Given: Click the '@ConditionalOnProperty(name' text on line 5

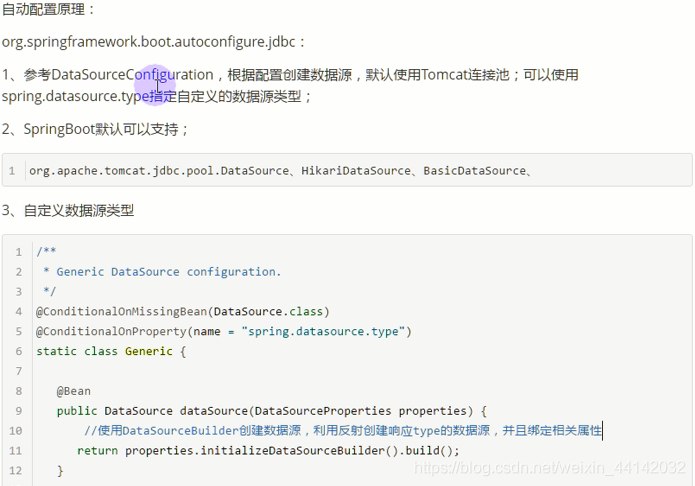Looking at the screenshot, I should pyautogui.click(x=128, y=332).
